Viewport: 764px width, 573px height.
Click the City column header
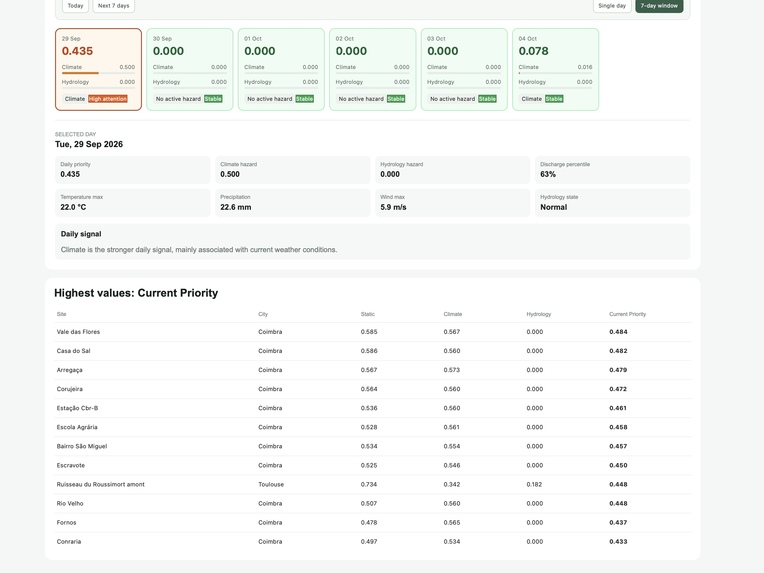click(x=263, y=314)
